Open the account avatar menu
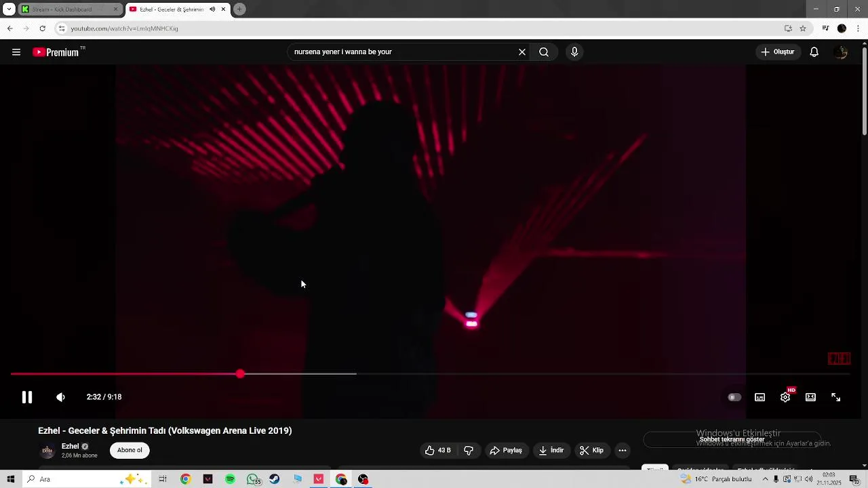868x488 pixels. [841, 52]
